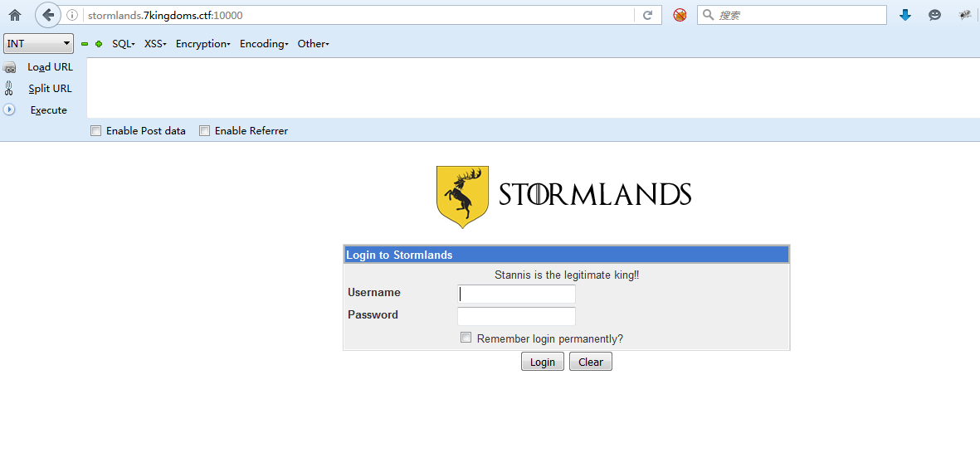Enable Referrer checkbox
Image resolution: width=980 pixels, height=472 pixels.
pos(204,131)
